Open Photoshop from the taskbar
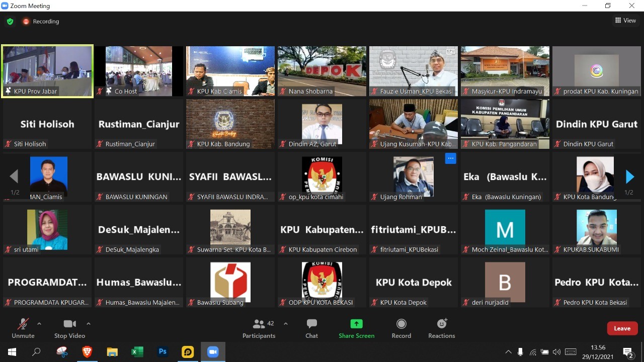644x362 pixels. pos(163,352)
